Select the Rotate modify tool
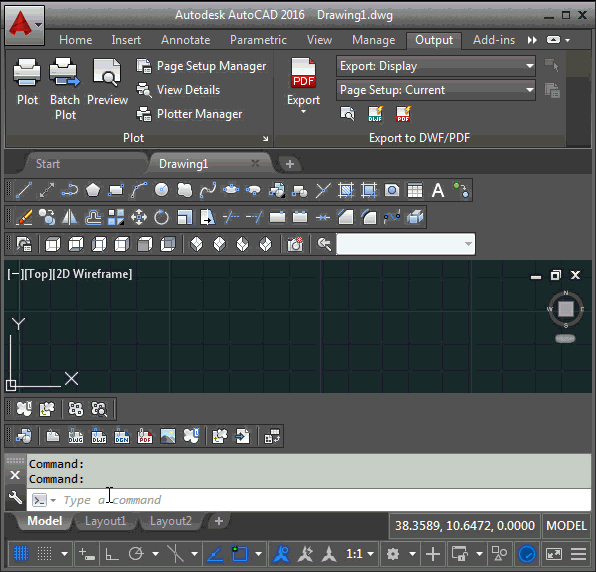The image size is (596, 572). tap(162, 217)
